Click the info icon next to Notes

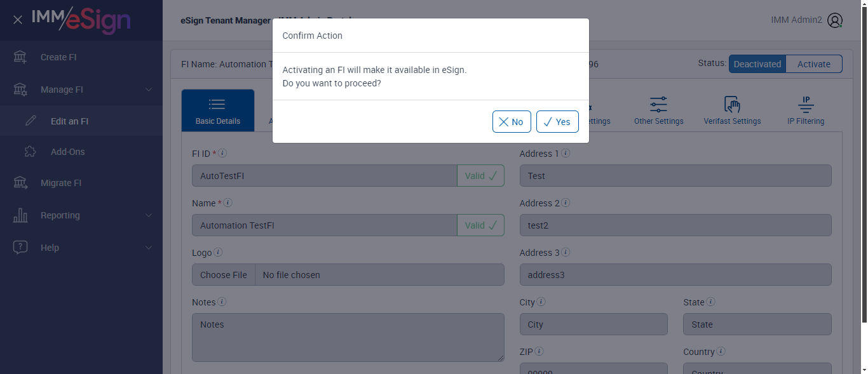[x=222, y=302]
